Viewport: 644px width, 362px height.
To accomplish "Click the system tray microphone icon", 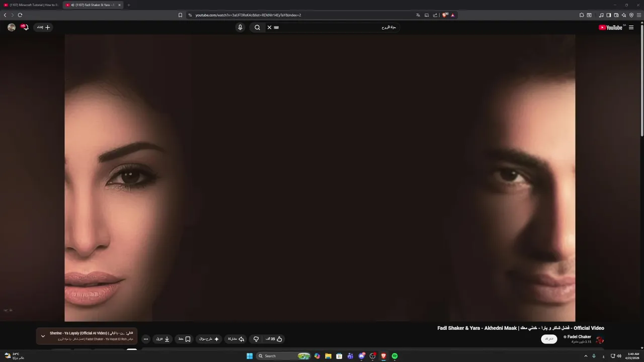I will [x=594, y=356].
